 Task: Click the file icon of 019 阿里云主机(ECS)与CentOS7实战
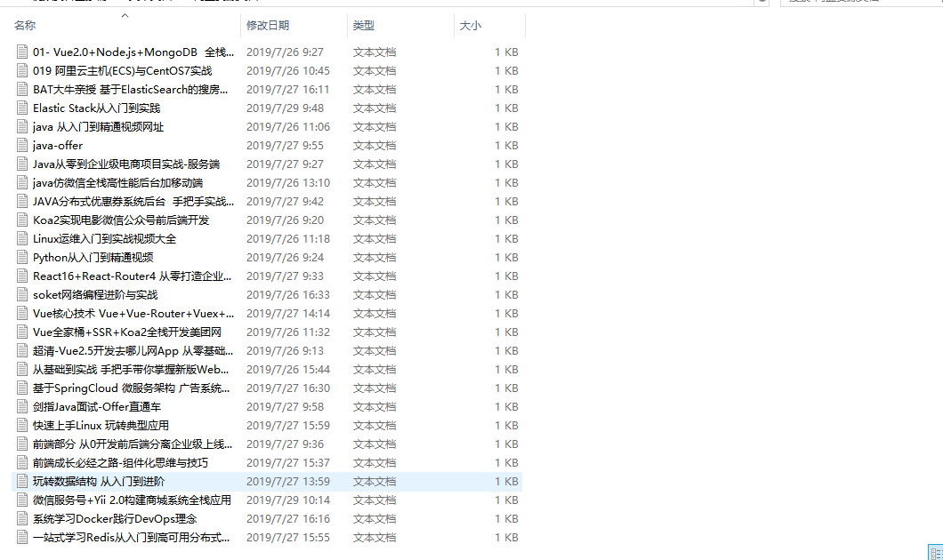click(x=22, y=71)
